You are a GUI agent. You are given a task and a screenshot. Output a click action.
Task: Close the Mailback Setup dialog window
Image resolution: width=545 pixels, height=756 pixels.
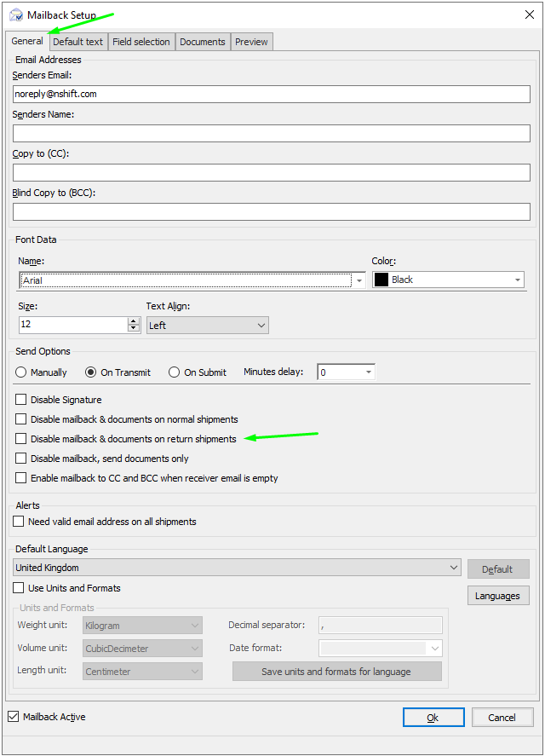530,14
